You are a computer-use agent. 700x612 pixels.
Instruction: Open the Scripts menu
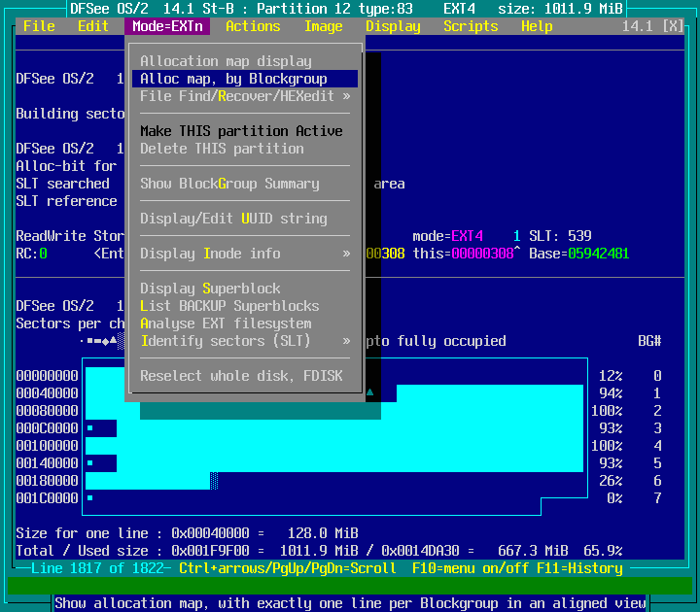(x=471, y=26)
